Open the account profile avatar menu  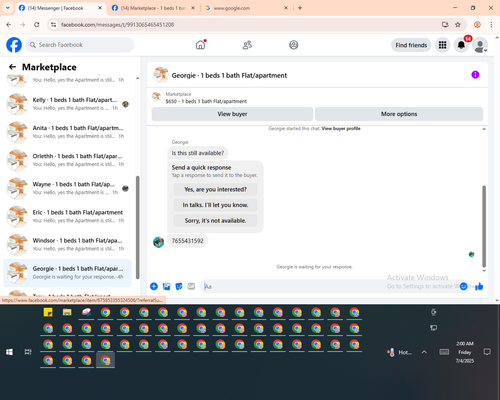coord(480,45)
